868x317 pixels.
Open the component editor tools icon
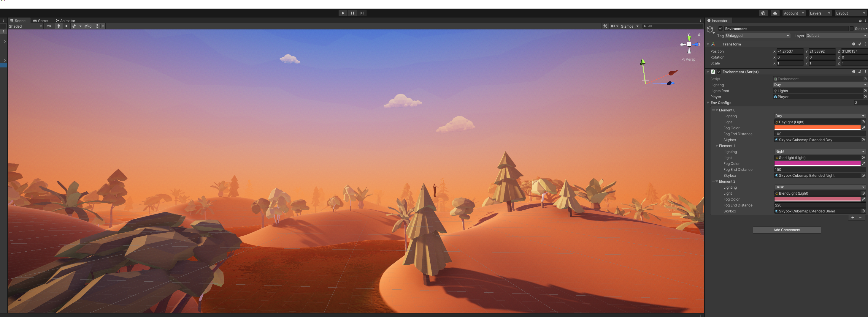click(605, 26)
